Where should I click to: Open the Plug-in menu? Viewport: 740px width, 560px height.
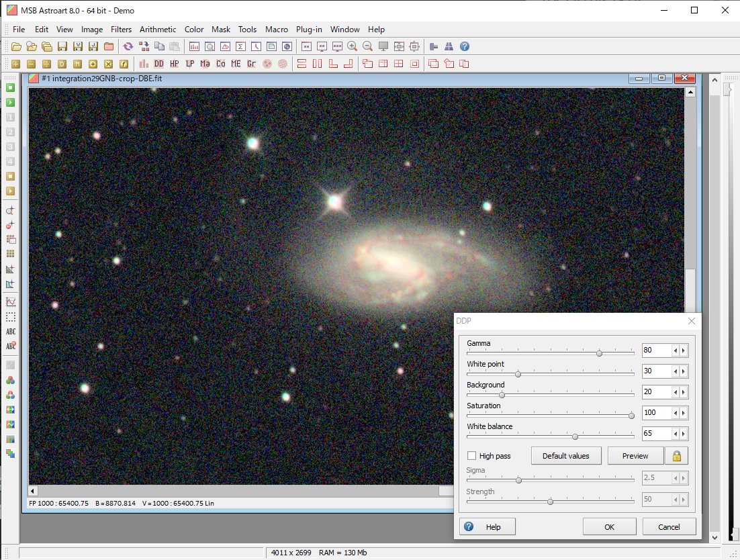[x=309, y=30]
